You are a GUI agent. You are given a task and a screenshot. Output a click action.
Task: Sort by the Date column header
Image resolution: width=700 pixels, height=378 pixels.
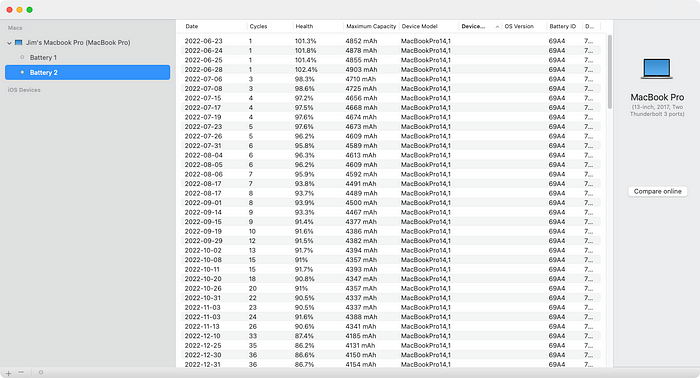[192, 26]
